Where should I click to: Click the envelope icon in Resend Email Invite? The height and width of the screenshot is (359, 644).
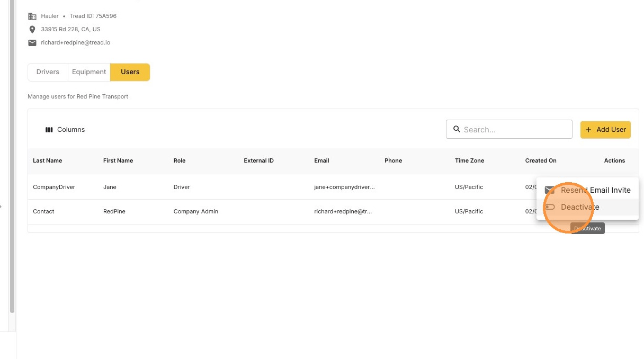(x=550, y=190)
